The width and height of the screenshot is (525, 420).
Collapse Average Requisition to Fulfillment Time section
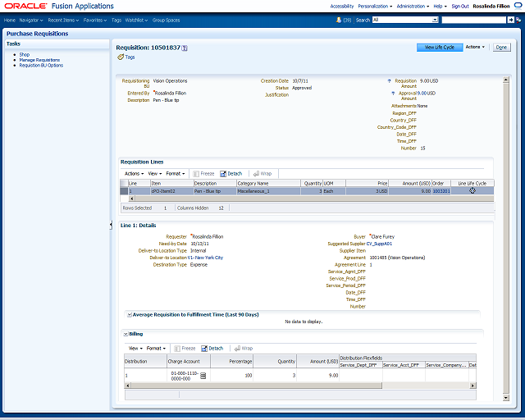tap(130, 315)
